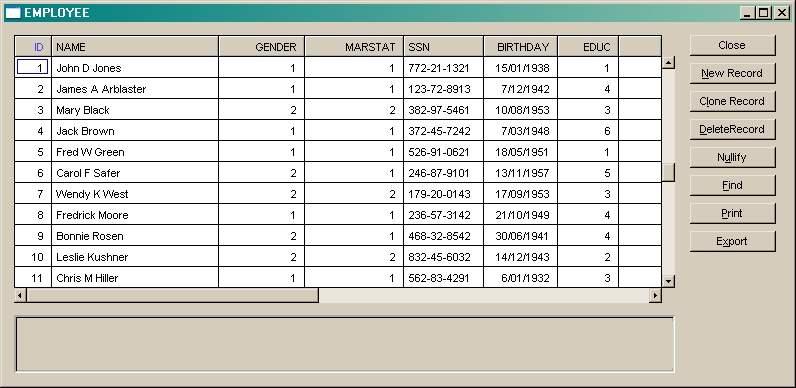Screen dimensions: 796x388
Task: Select SSN cell 372-45-7242
Action: [444, 131]
